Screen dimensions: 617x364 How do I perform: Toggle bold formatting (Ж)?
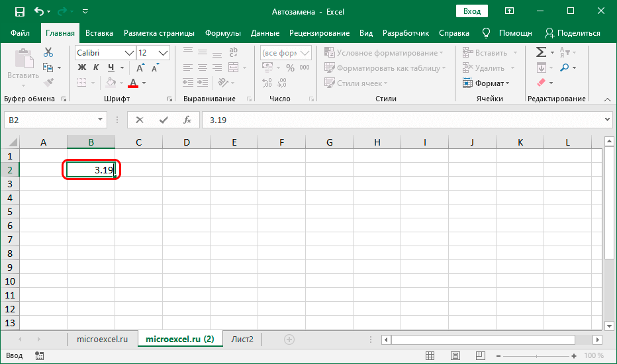coord(82,68)
